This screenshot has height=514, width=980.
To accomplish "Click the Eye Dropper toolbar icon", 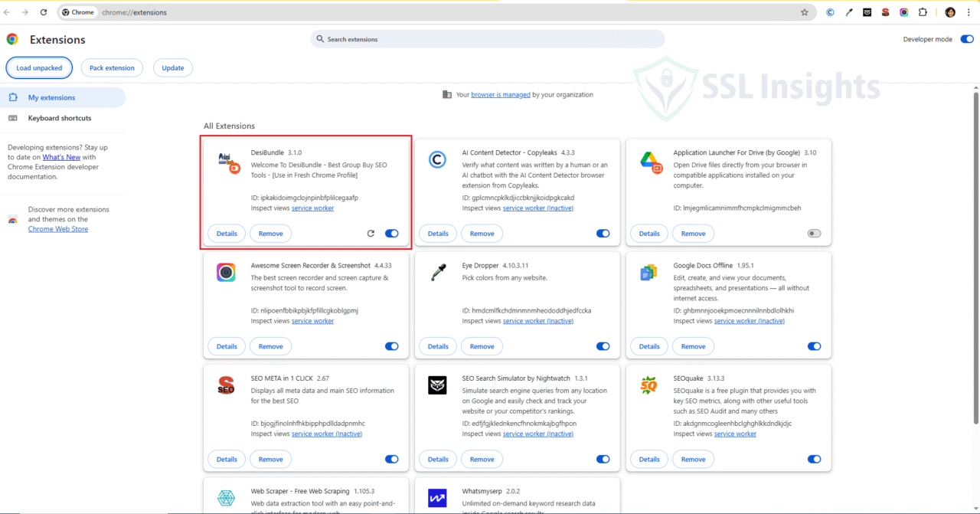I will click(848, 12).
